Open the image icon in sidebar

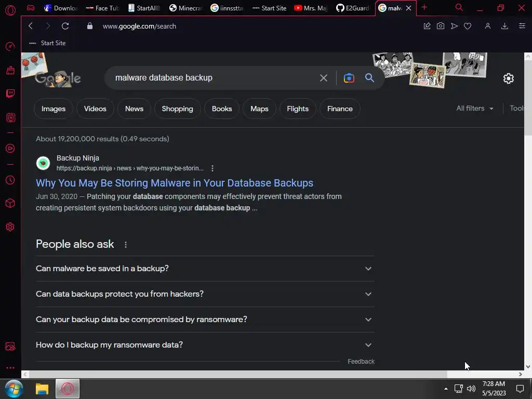[x=10, y=346]
